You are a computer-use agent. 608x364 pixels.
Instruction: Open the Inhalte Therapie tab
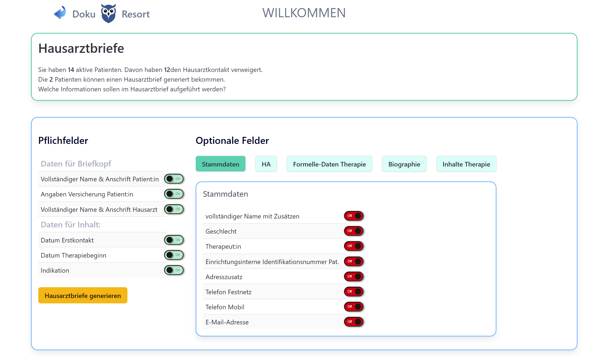click(x=466, y=164)
